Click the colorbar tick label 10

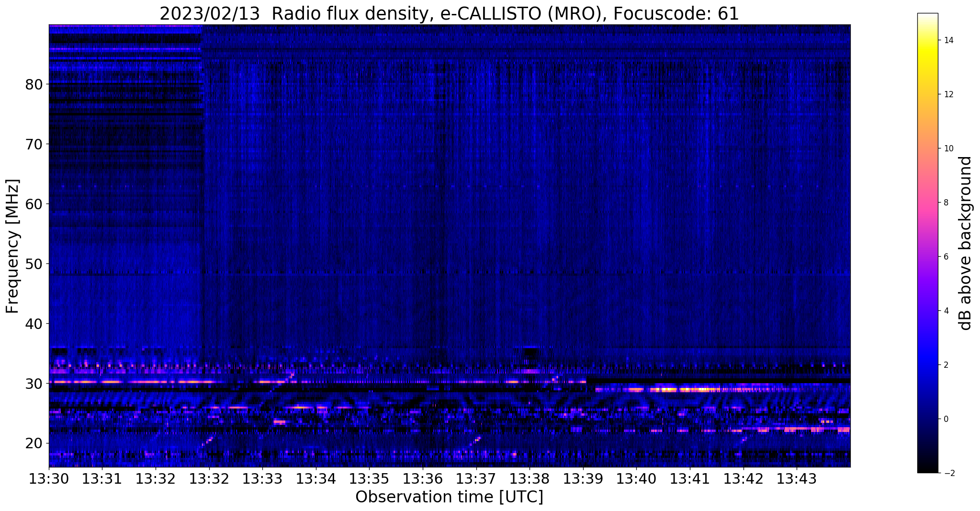(948, 148)
